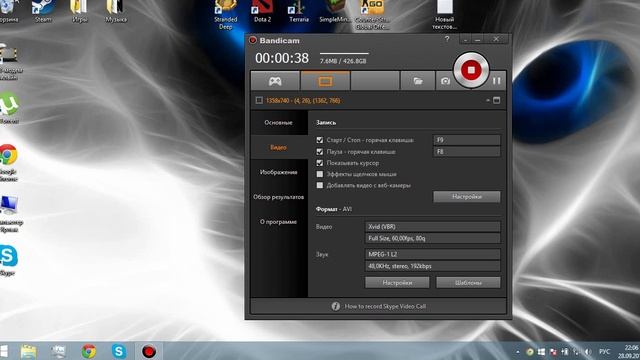Open Настройки button under format section

click(397, 282)
